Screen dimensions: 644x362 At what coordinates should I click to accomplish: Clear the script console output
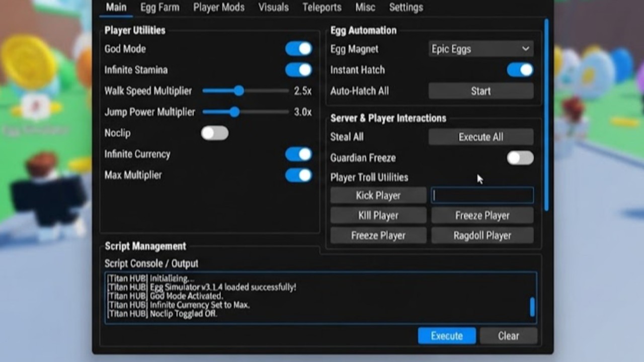509,336
